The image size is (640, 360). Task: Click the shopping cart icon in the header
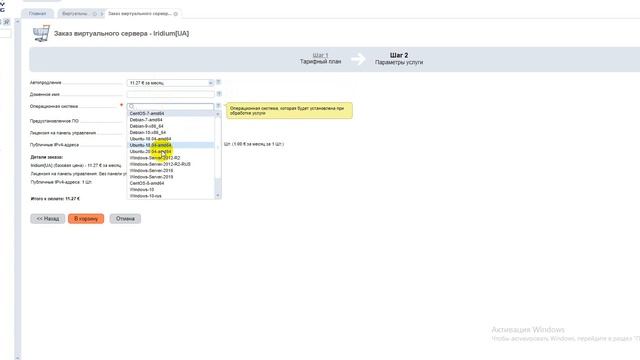coord(41,33)
